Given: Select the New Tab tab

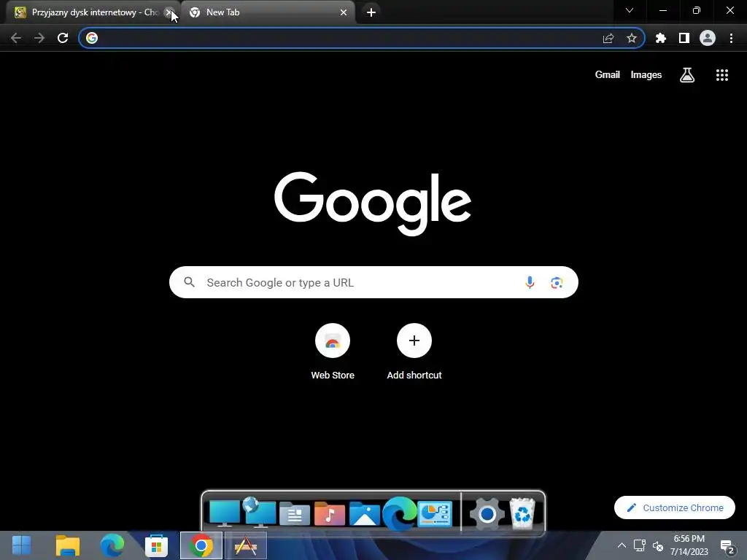Looking at the screenshot, I should [267, 12].
